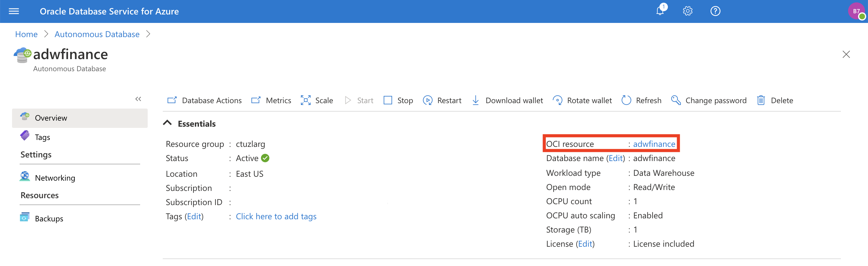Click here to add tags link
Screen dimensions: 868x266
276,216
